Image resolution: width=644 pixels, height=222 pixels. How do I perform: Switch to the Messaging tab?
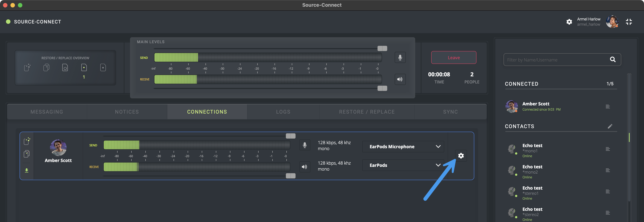pyautogui.click(x=47, y=112)
